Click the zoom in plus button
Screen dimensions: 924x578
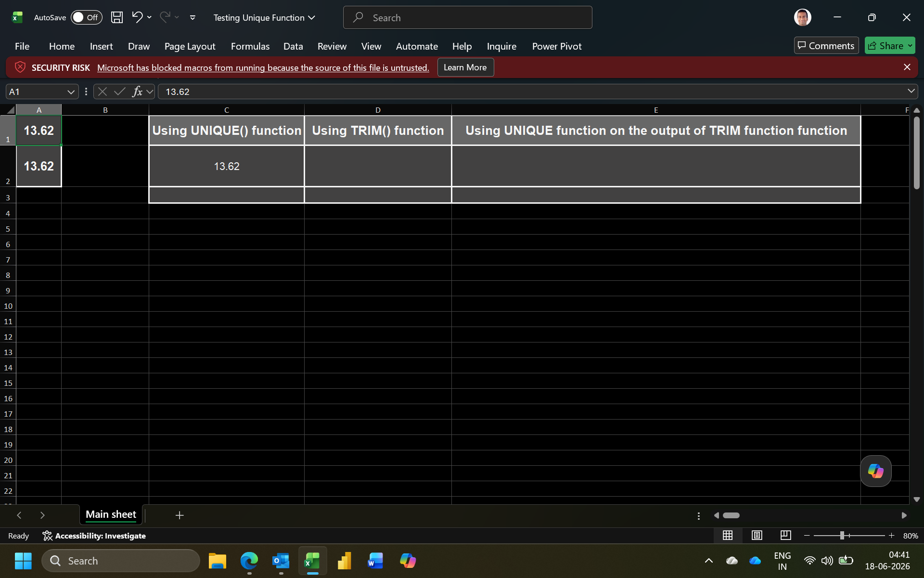(x=891, y=535)
